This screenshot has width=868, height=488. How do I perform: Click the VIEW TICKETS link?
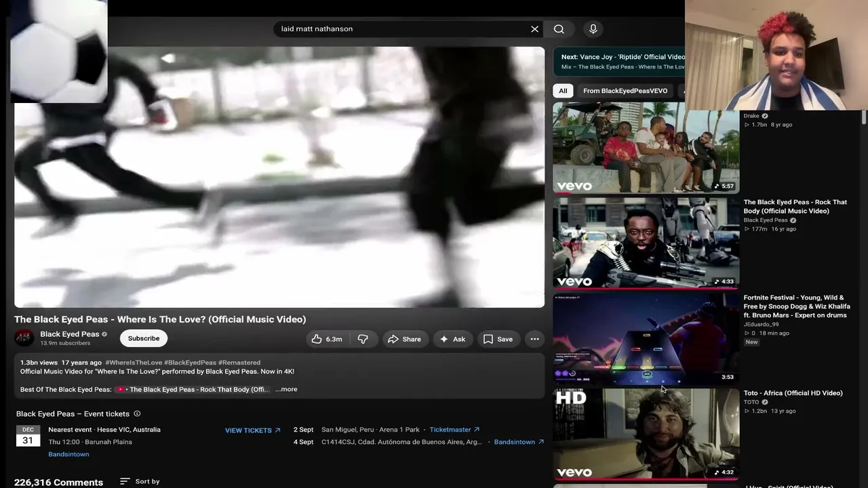(x=253, y=430)
